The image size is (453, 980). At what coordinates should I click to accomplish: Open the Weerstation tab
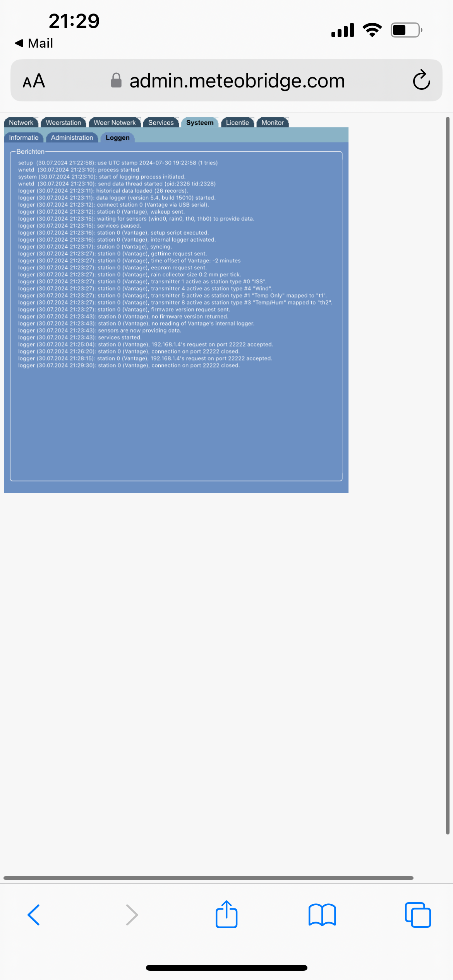[x=63, y=122]
